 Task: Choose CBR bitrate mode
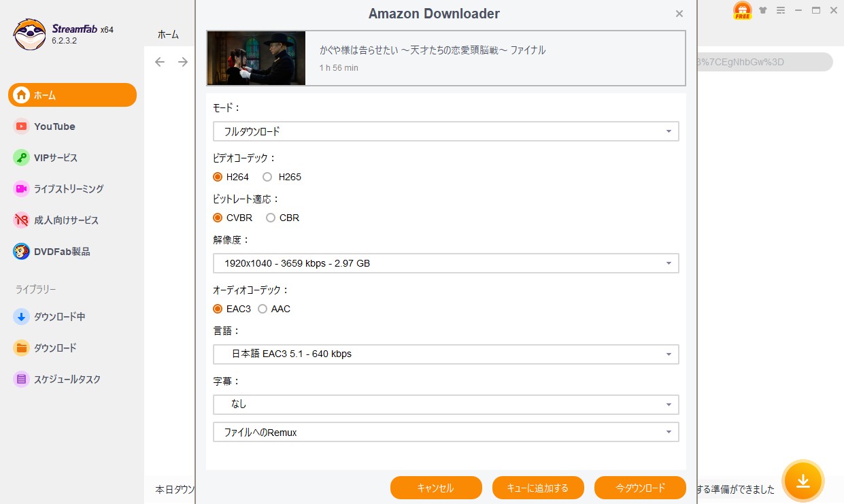(282, 218)
